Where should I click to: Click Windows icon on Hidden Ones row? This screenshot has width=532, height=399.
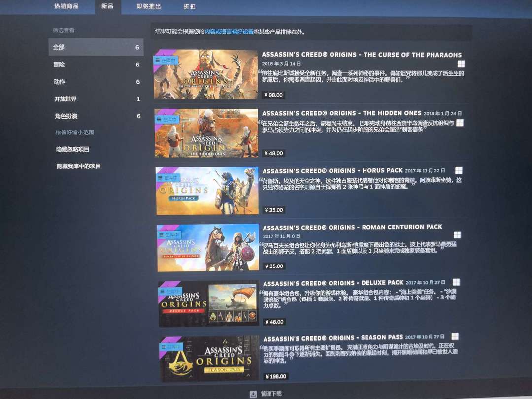pos(460,123)
